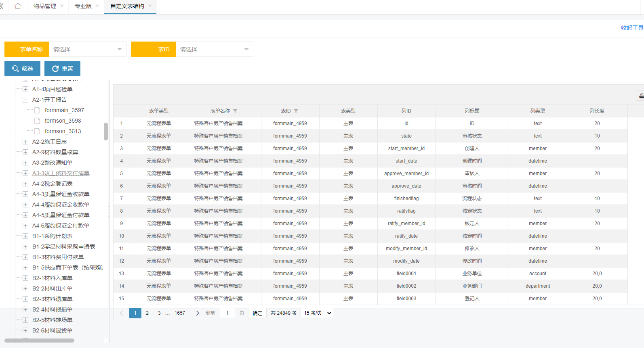This screenshot has width=644, height=349.
Task: Click the 重置 reset button
Action: tap(62, 69)
